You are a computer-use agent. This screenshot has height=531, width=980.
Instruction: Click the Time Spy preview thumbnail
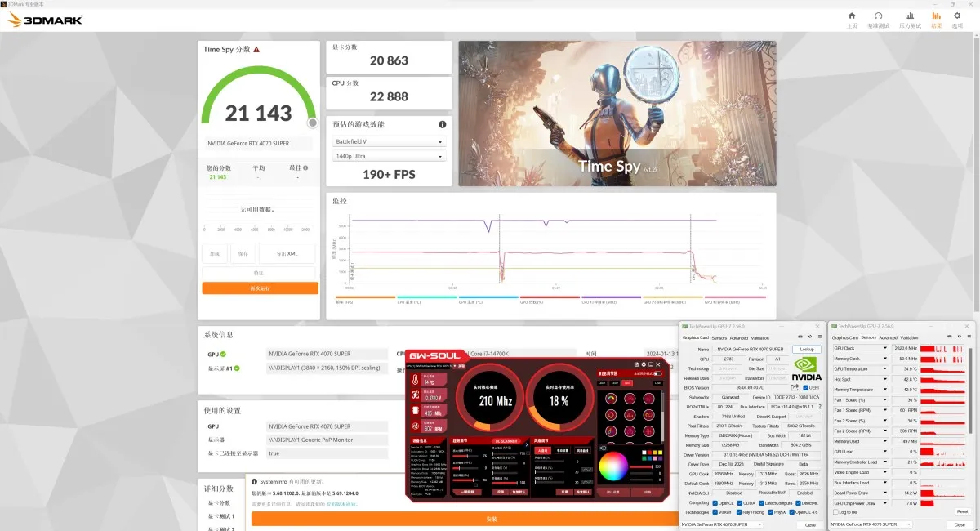pyautogui.click(x=617, y=114)
